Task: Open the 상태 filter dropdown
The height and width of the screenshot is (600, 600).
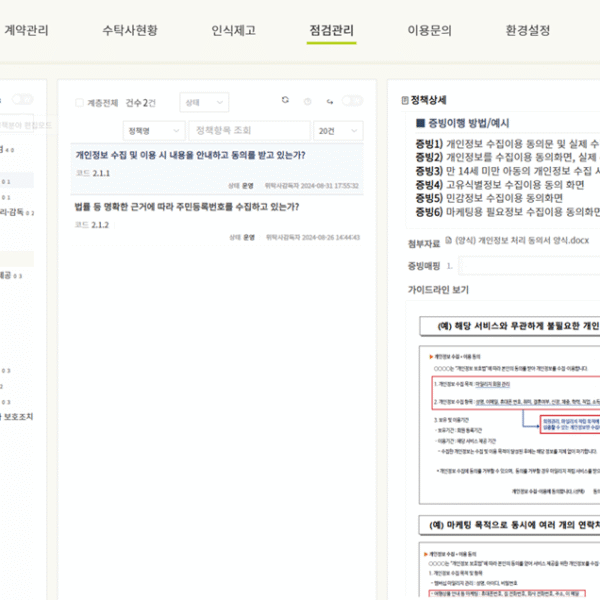Action: [204, 103]
